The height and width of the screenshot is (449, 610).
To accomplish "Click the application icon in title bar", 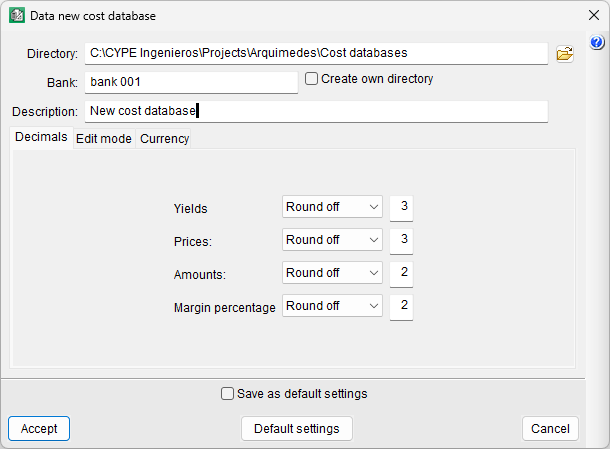I will point(17,16).
